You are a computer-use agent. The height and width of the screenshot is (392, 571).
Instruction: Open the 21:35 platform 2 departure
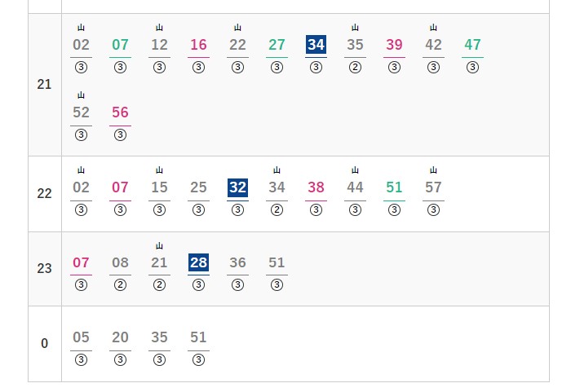[x=355, y=45]
